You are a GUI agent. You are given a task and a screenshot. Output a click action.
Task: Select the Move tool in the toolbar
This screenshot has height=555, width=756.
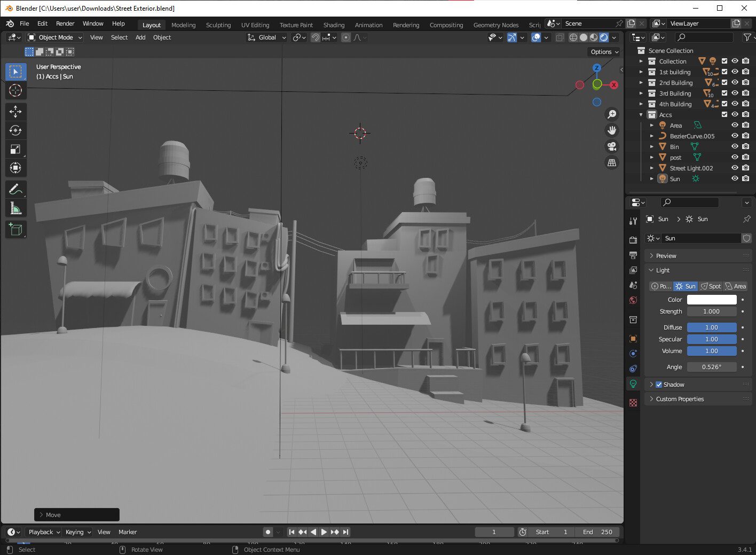pos(15,112)
